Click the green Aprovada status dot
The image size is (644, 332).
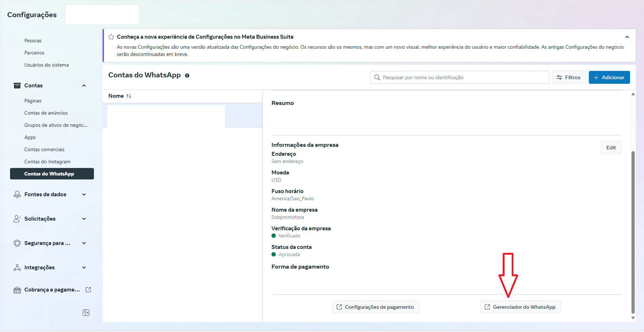point(274,254)
